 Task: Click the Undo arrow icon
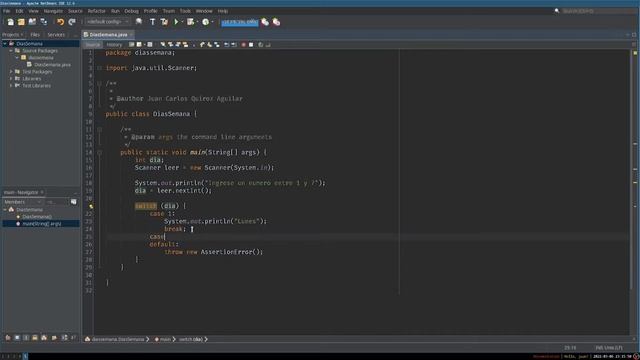coord(60,22)
